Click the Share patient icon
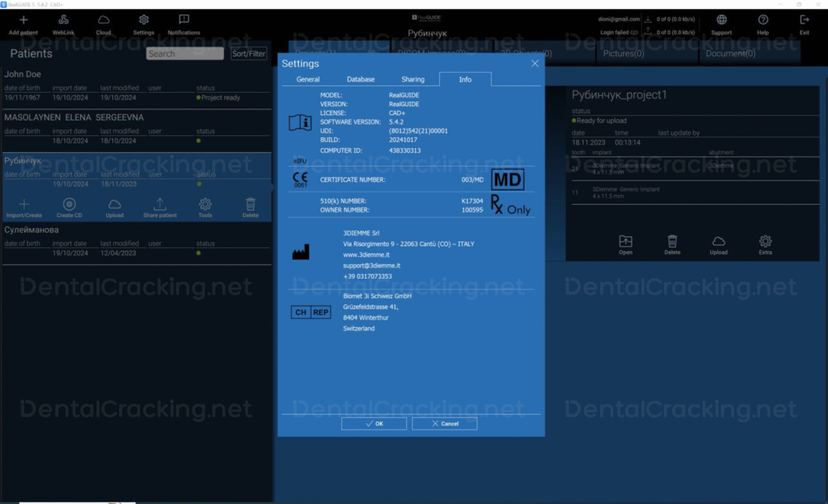828x504 pixels. [x=160, y=204]
